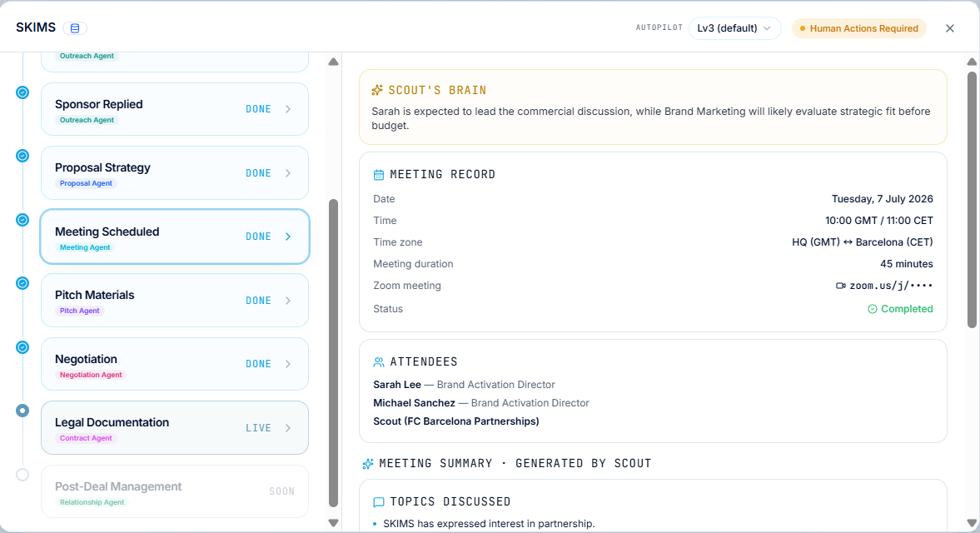Screen dimensions: 980x533
Task: Click the Scout's Brain sparkle icon
Action: click(x=377, y=90)
